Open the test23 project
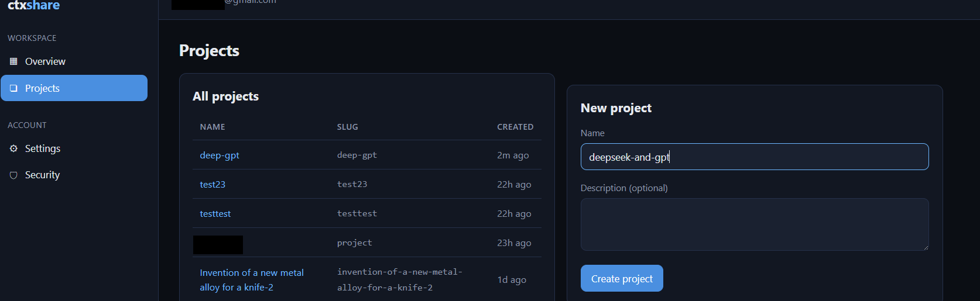This screenshot has width=980, height=301. [x=213, y=184]
